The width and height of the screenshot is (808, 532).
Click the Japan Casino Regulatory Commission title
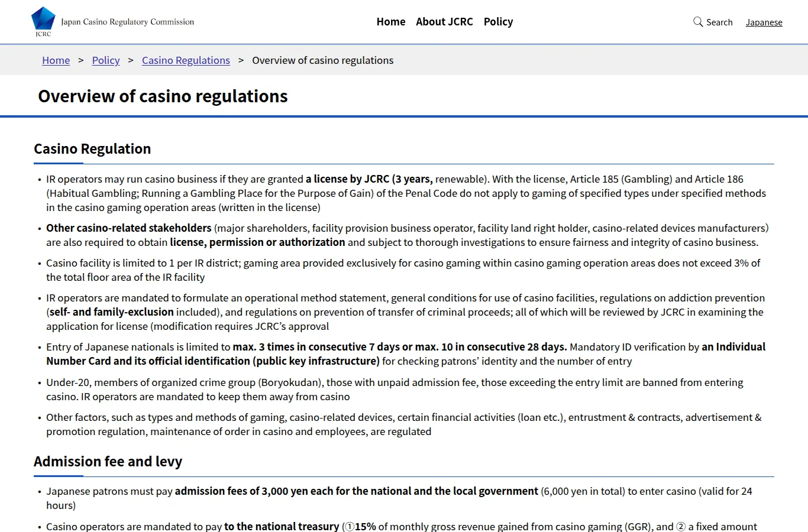point(127,22)
